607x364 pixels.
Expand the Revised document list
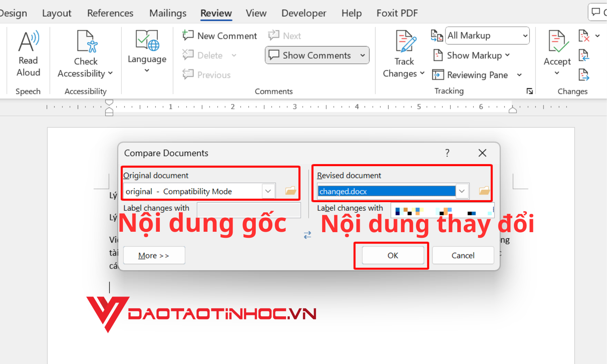pos(462,191)
